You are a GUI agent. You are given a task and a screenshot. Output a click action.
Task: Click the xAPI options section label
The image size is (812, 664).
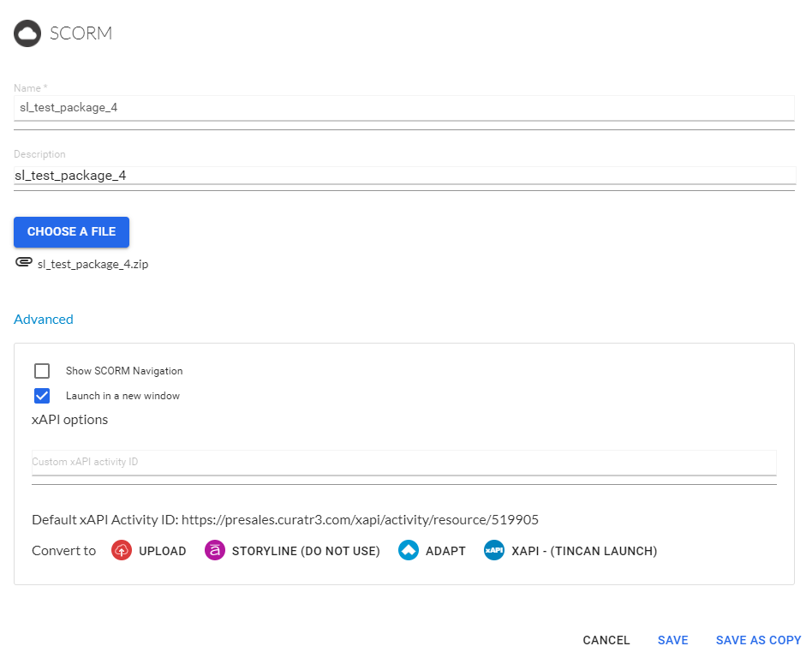click(x=70, y=420)
